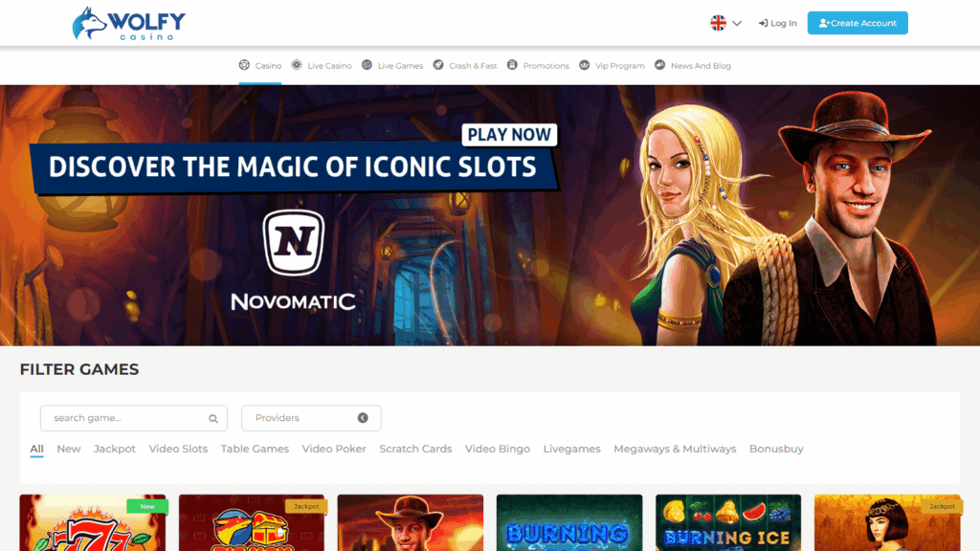Expand the language selector chevron

[737, 23]
